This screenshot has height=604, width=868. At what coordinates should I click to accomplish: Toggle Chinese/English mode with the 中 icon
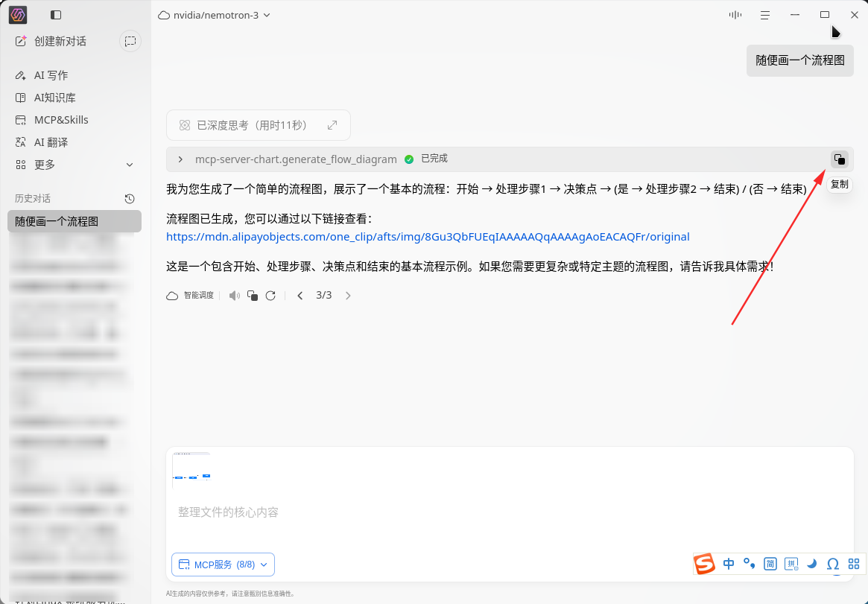point(729,564)
